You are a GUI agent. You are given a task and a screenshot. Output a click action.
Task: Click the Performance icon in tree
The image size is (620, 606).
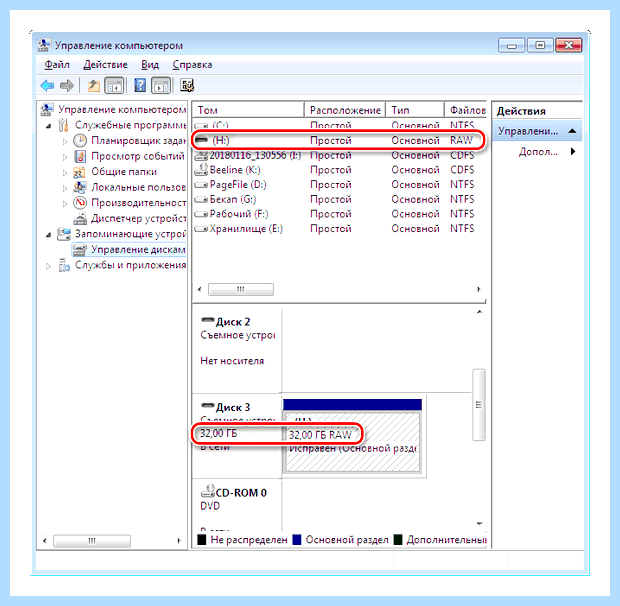tap(80, 203)
